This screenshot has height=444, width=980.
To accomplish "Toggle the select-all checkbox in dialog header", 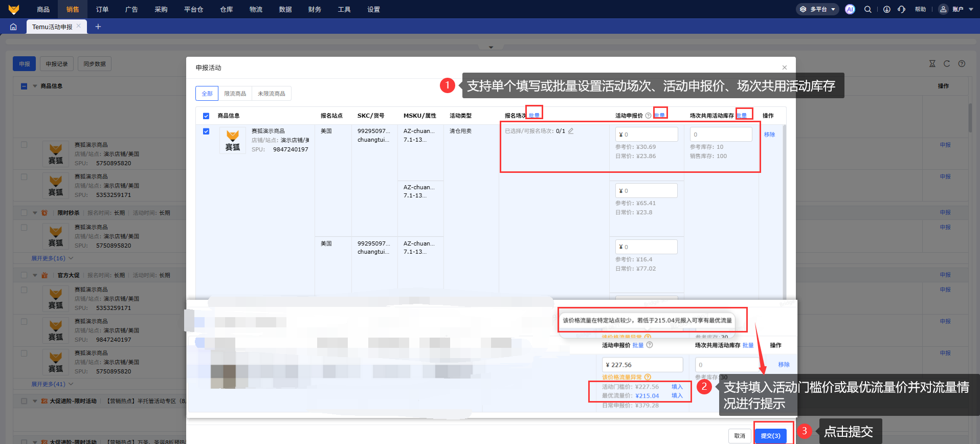I will 206,116.
